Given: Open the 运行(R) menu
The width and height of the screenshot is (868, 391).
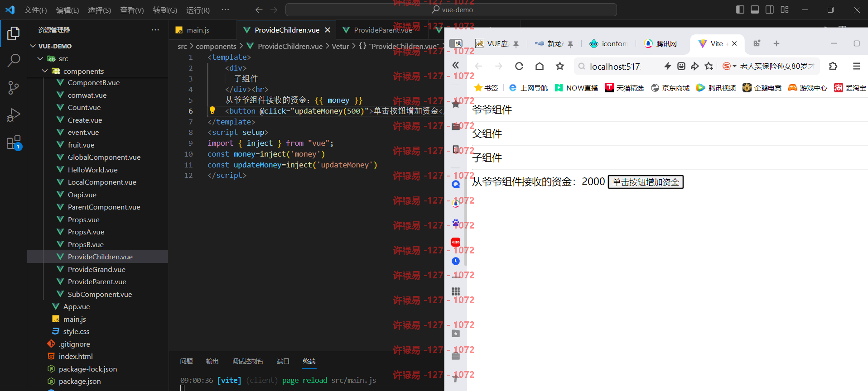Looking at the screenshot, I should 198,10.
